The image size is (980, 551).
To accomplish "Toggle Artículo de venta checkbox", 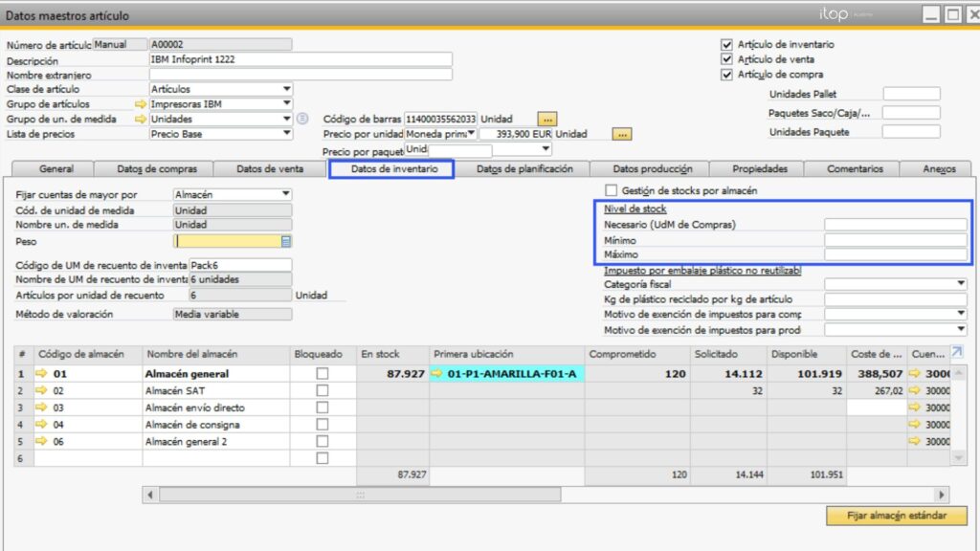I will tap(726, 59).
